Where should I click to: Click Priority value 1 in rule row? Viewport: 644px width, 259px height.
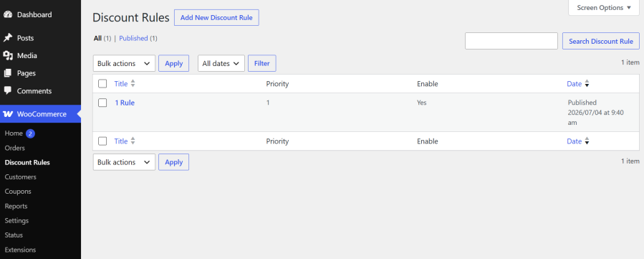pyautogui.click(x=268, y=103)
